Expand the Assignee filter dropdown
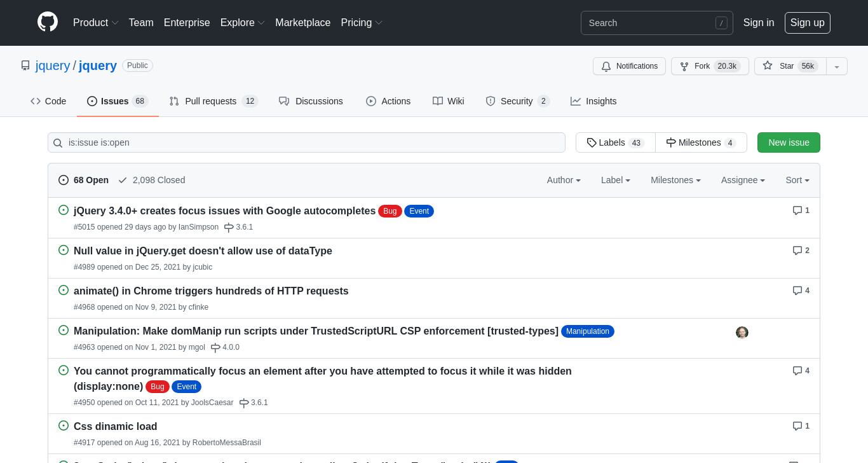The image size is (868, 463). click(x=743, y=180)
